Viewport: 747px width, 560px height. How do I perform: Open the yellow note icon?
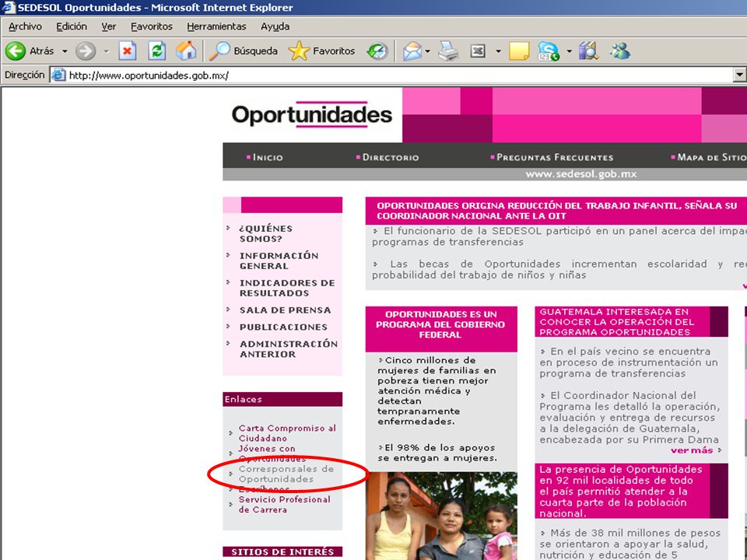pyautogui.click(x=519, y=51)
